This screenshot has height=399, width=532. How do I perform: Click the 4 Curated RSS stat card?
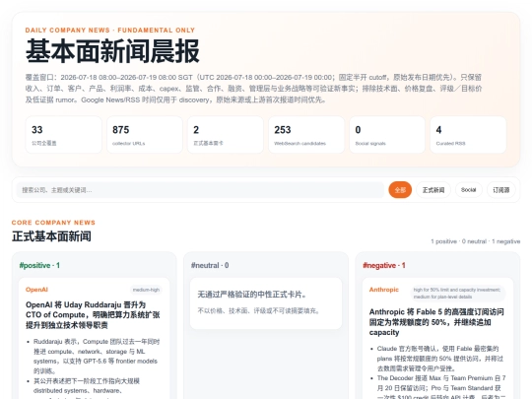pos(468,135)
